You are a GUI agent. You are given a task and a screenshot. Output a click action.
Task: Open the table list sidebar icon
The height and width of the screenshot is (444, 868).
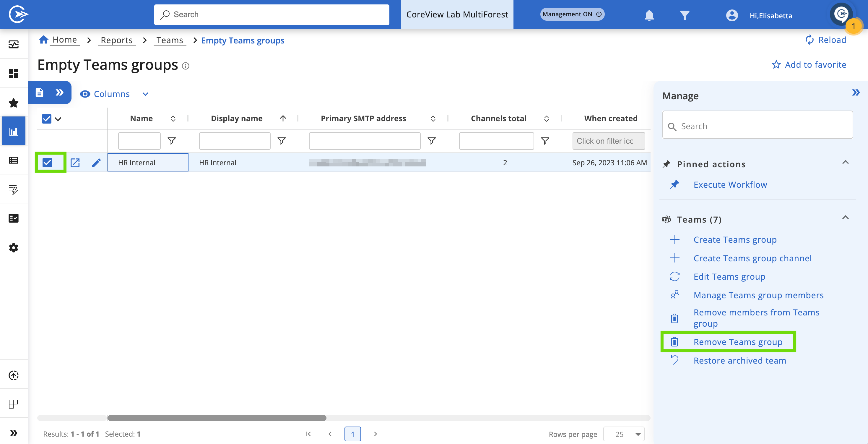14,160
